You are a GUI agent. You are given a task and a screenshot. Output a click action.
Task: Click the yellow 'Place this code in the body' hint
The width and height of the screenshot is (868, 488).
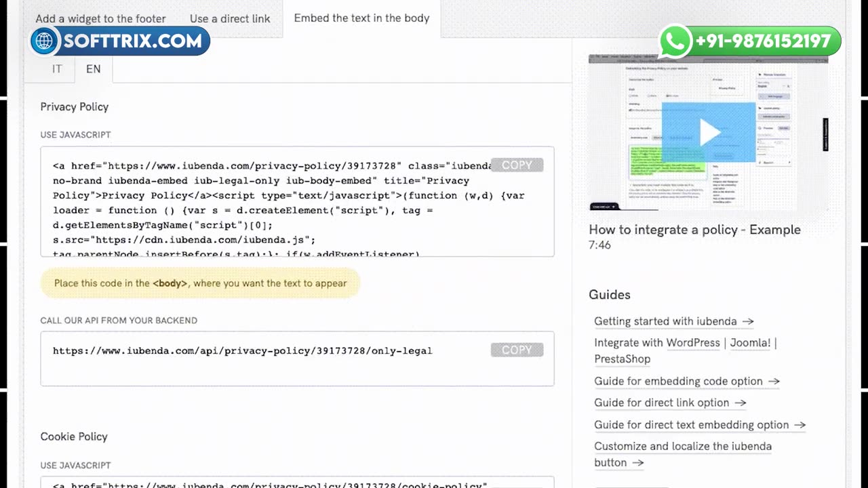(200, 283)
